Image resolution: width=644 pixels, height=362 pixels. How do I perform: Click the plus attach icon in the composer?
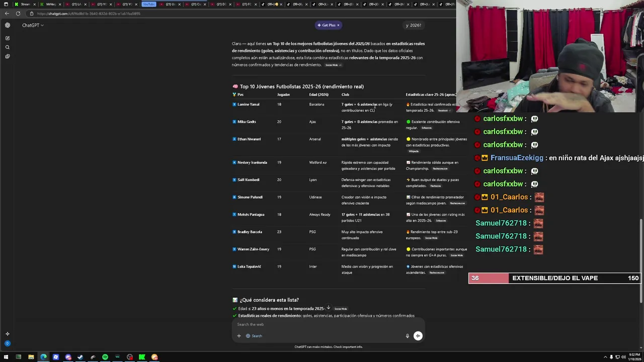(239, 336)
